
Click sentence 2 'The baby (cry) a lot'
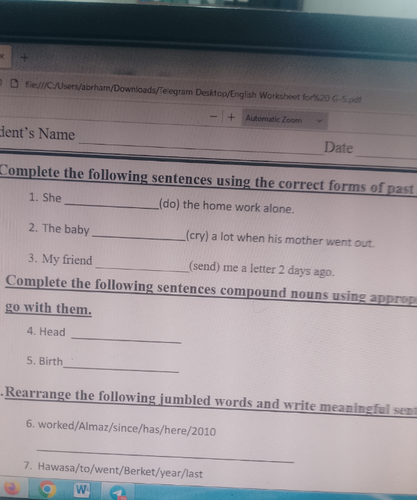click(x=201, y=235)
